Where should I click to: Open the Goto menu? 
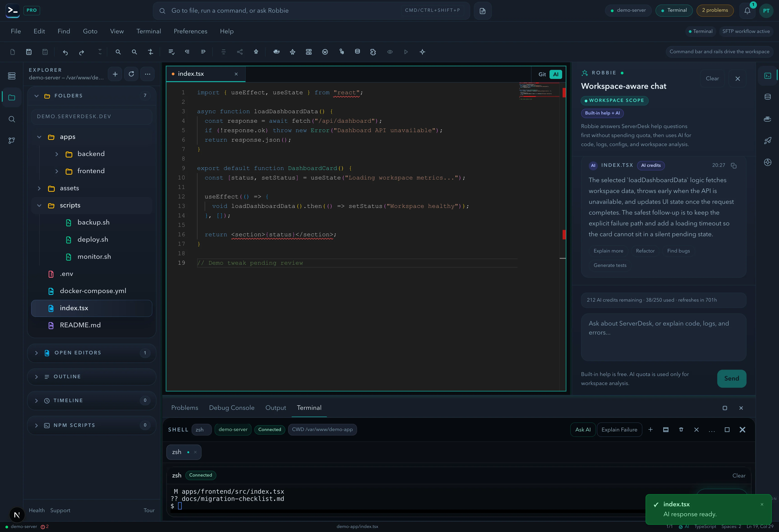pos(90,31)
